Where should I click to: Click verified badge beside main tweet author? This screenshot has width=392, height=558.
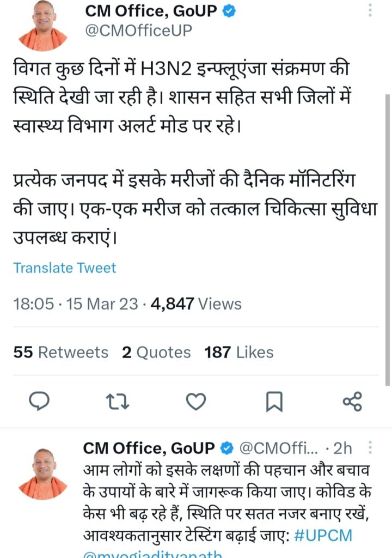[x=230, y=10]
